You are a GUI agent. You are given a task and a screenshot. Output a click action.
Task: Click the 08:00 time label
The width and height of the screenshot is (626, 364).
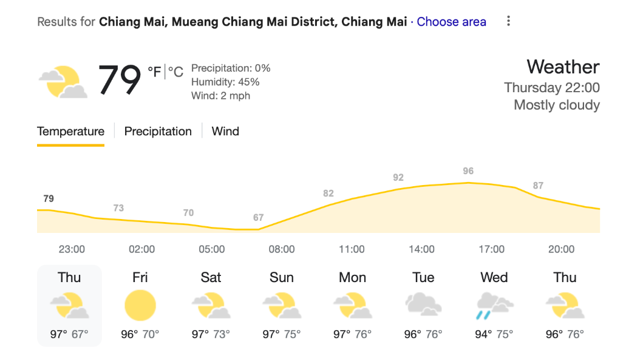pyautogui.click(x=282, y=249)
